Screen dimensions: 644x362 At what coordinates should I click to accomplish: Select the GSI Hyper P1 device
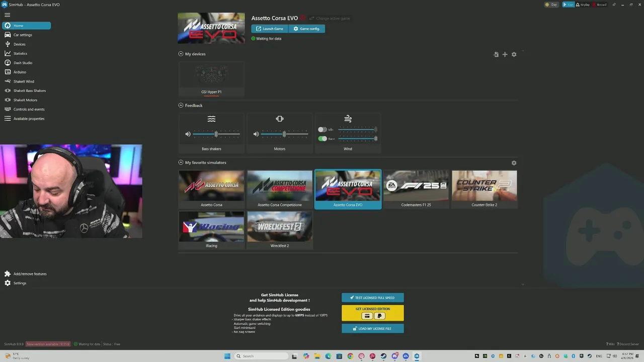click(211, 79)
